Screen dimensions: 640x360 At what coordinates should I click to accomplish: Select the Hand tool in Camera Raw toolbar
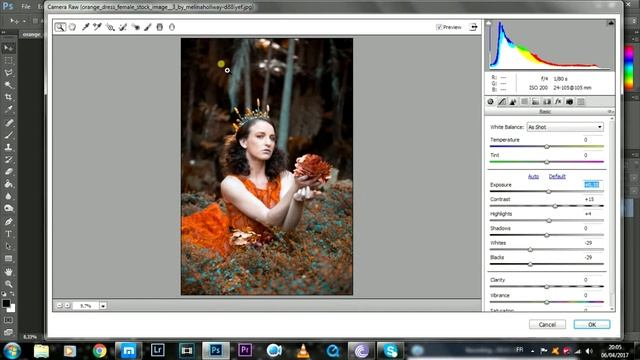72,27
